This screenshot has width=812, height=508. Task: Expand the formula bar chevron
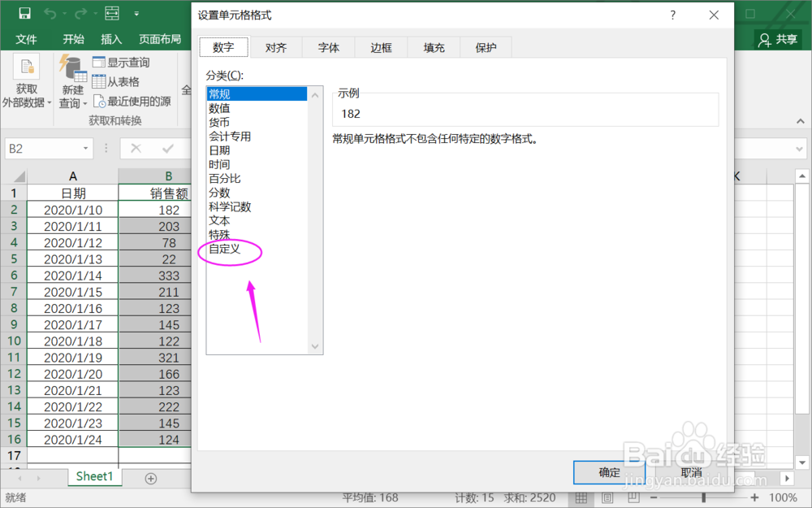coord(799,149)
